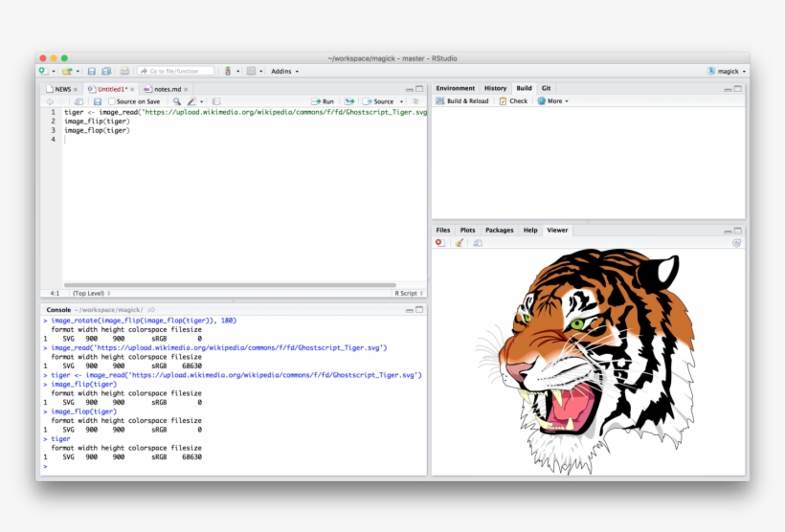Click the image_flip(tiger) line in editor
The height and width of the screenshot is (532, 785).
[97, 122]
